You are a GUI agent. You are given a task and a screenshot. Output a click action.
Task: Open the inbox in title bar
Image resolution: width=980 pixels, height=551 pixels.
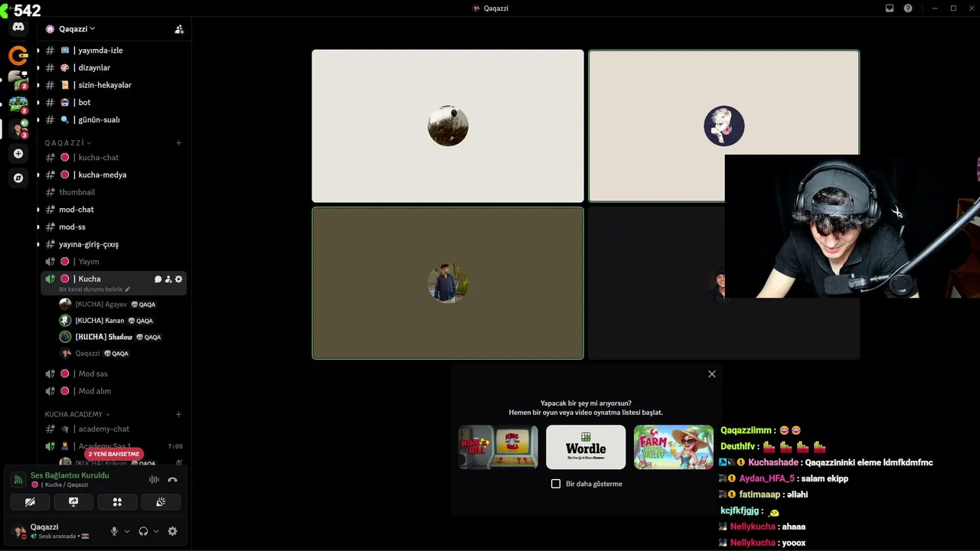click(x=890, y=8)
